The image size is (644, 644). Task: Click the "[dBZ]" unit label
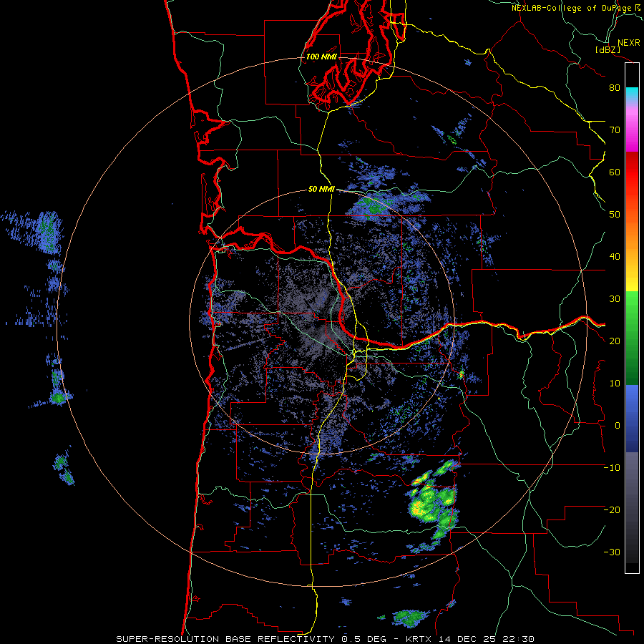tap(608, 50)
